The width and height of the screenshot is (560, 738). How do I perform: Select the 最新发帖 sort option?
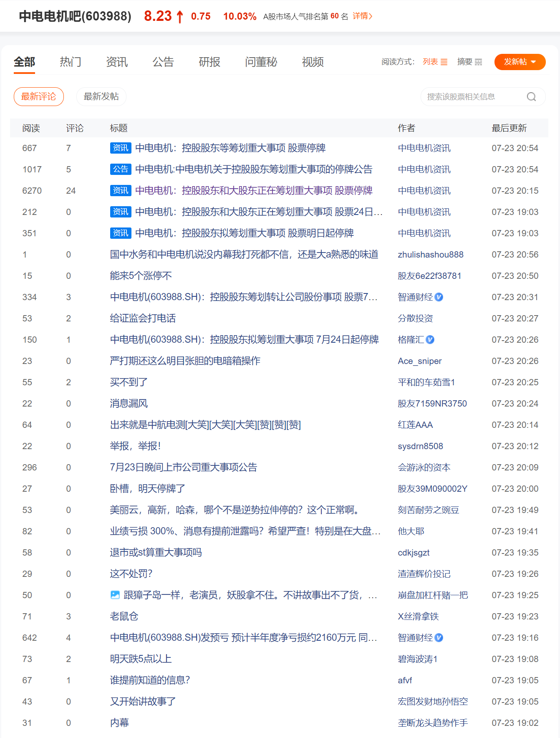(x=101, y=96)
